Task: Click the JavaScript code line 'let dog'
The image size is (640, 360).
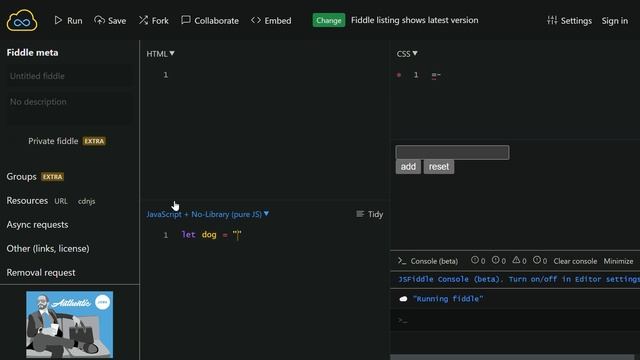Action: pyautogui.click(x=211, y=235)
